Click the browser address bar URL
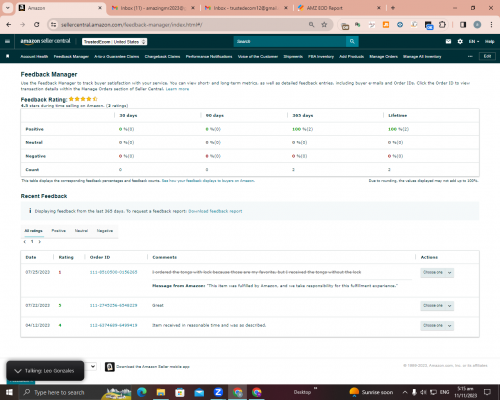The height and width of the screenshot is (400, 500). pos(132,25)
